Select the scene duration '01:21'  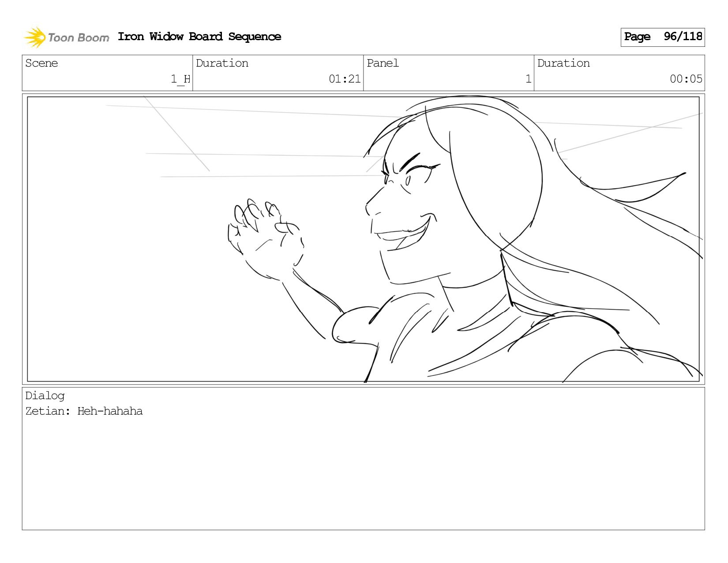pyautogui.click(x=345, y=79)
